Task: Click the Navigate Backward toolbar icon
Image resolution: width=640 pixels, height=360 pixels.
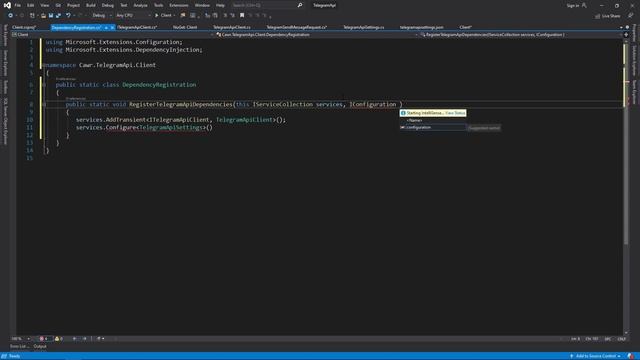Action: 11,16
